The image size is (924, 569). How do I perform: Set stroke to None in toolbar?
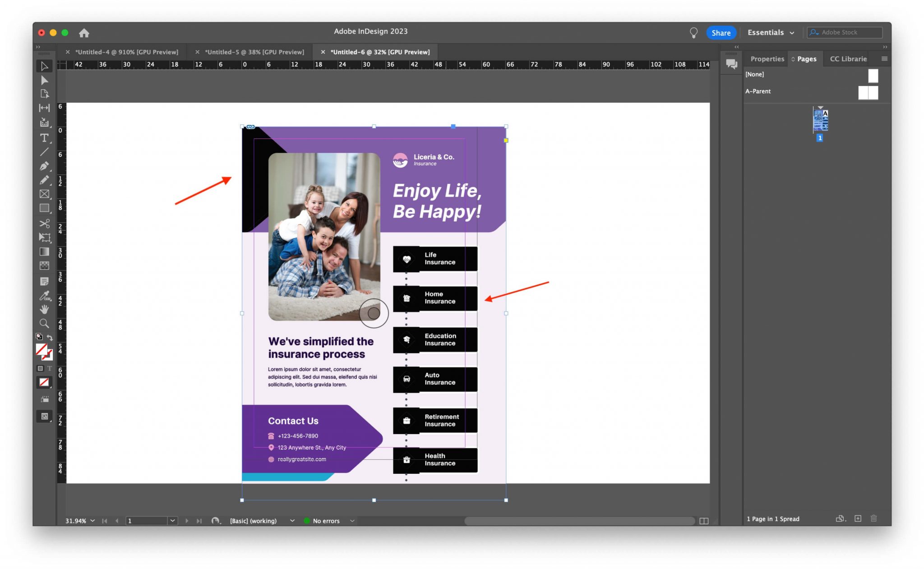pos(44,382)
